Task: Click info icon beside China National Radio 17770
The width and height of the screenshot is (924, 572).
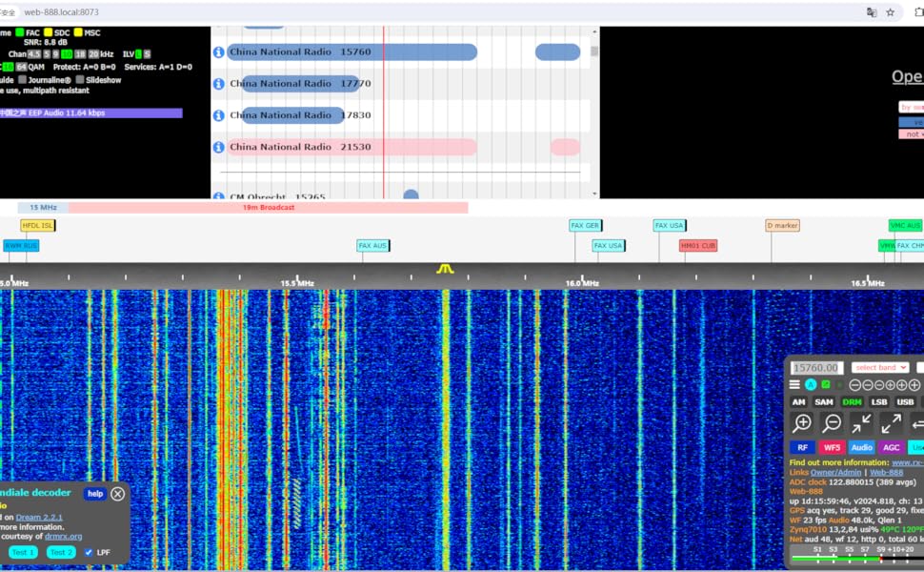Action: 218,84
